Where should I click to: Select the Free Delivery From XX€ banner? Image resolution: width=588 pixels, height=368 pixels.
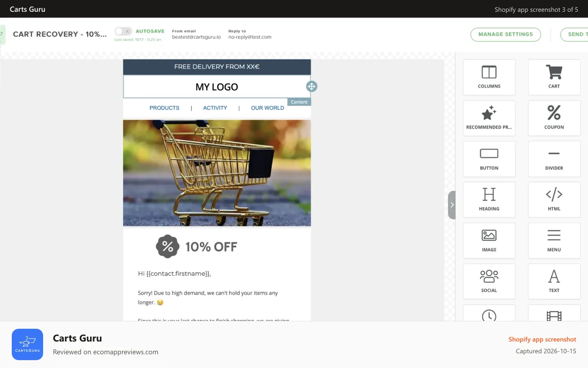[x=217, y=67]
